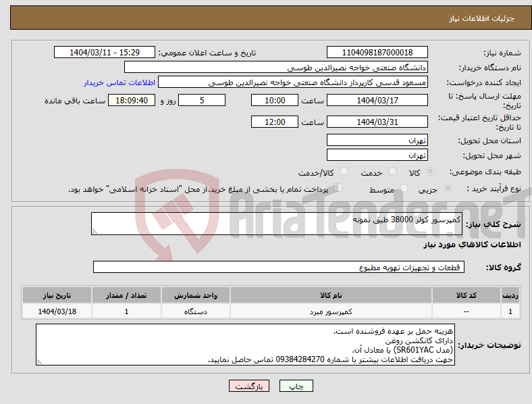Select the جزیی purchase type radio

coord(448,188)
